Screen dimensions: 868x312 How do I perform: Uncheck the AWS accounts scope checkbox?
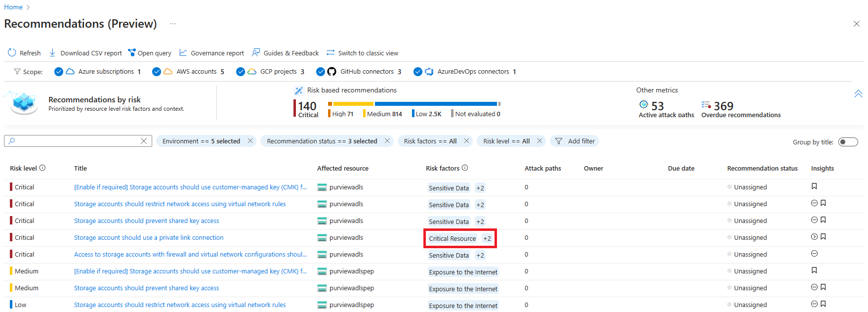157,72
